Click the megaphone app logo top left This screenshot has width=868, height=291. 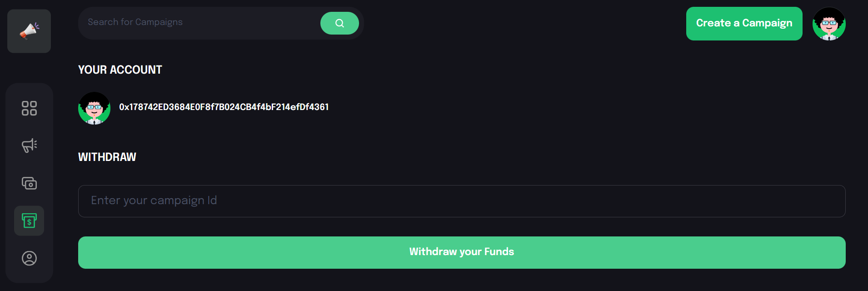coord(29,31)
